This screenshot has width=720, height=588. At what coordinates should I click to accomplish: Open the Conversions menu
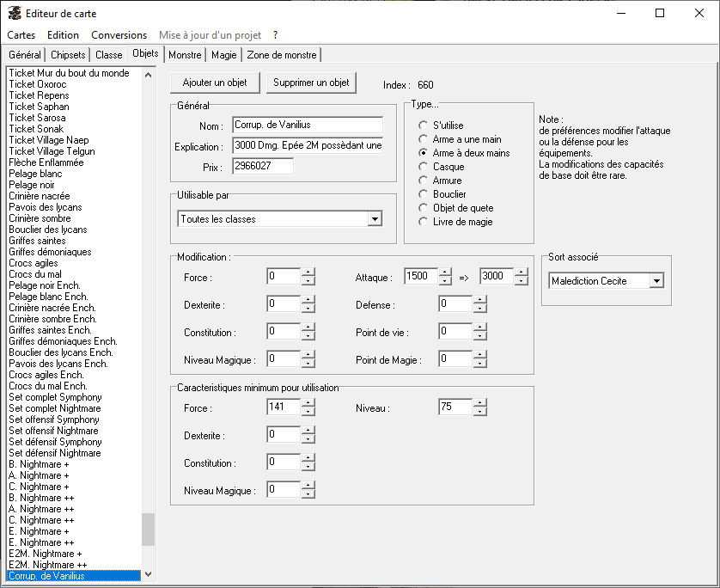[x=119, y=35]
